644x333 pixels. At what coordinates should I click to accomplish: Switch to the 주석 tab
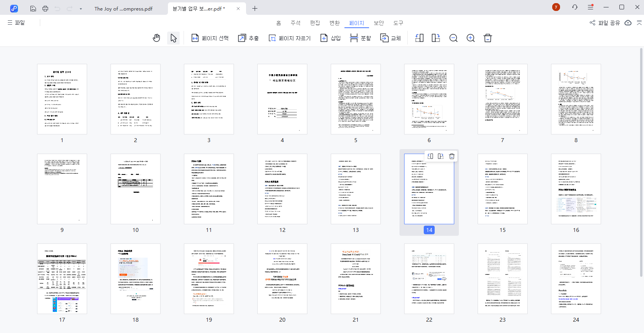296,23
